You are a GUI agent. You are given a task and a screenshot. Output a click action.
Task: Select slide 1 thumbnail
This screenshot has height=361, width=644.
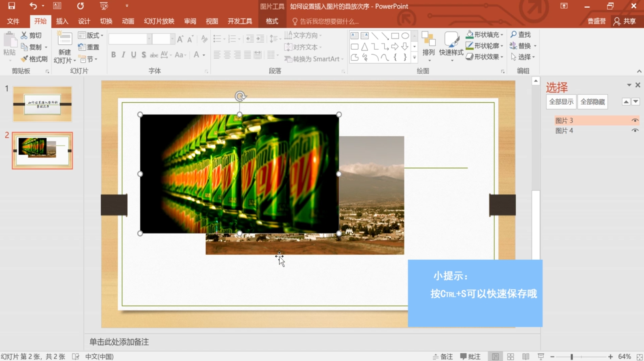point(42,104)
